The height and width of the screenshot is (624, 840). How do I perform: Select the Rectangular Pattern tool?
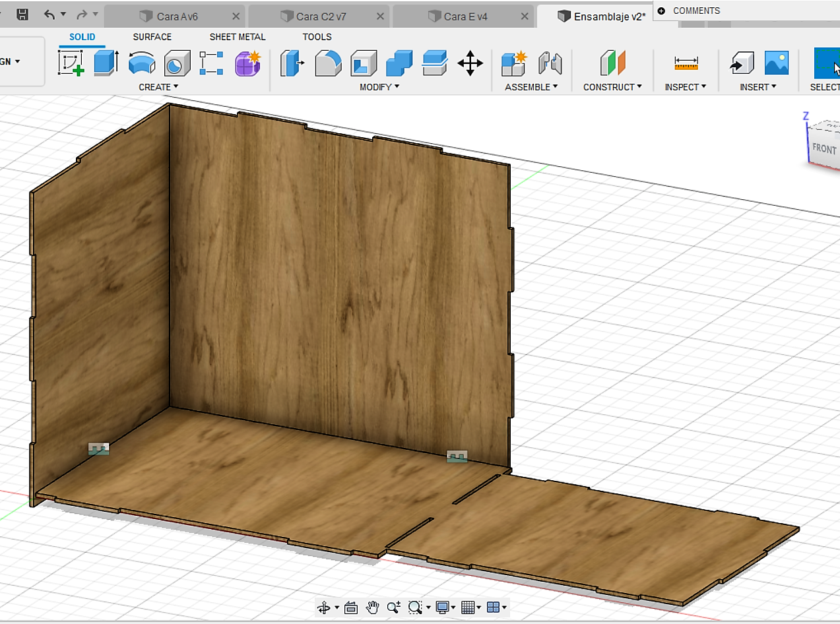click(212, 64)
